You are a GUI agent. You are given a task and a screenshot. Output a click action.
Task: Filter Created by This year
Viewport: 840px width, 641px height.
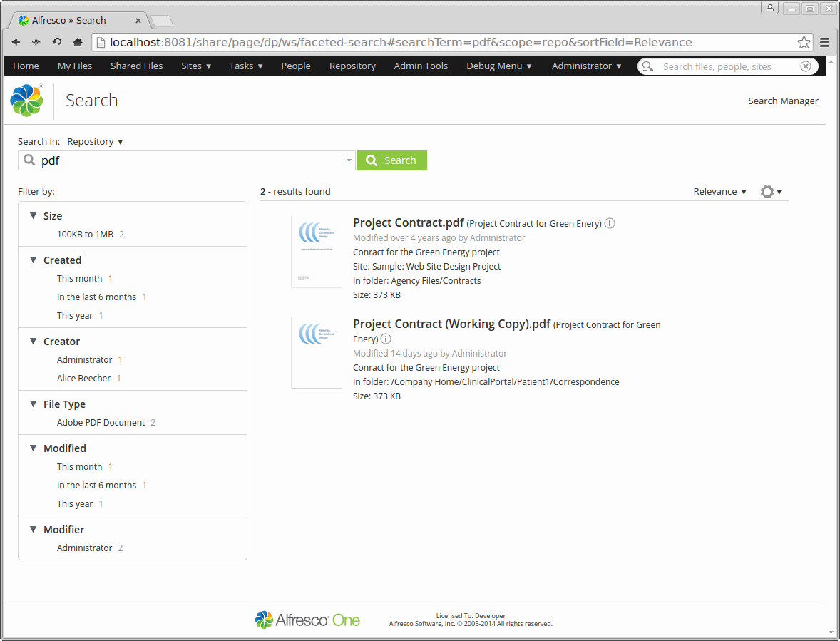pyautogui.click(x=74, y=315)
